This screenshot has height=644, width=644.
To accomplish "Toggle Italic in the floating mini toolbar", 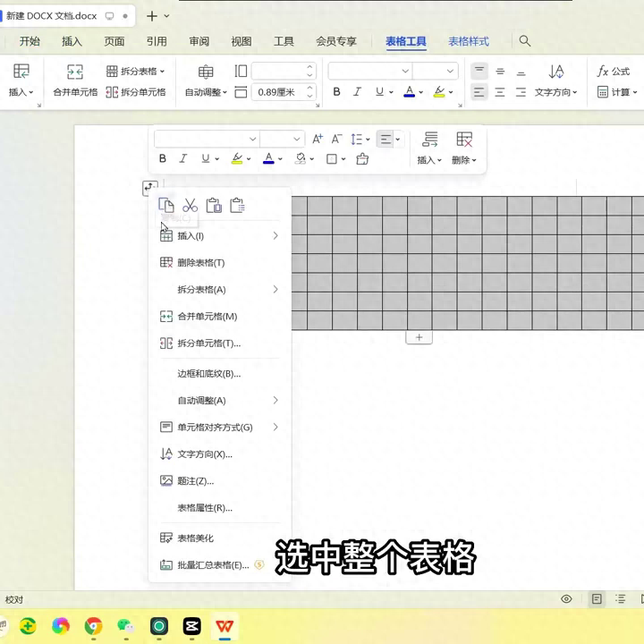I will pos(183,158).
